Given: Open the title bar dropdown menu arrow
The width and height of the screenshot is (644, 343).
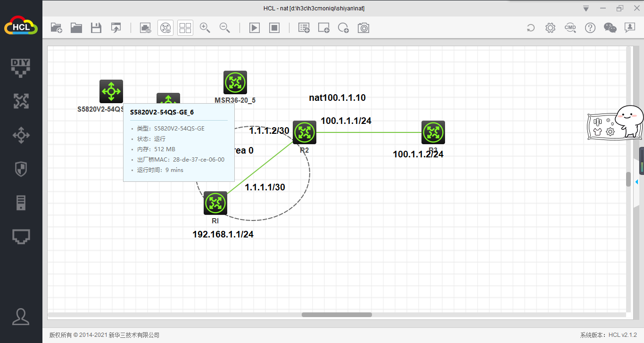Looking at the screenshot, I should tap(586, 8).
